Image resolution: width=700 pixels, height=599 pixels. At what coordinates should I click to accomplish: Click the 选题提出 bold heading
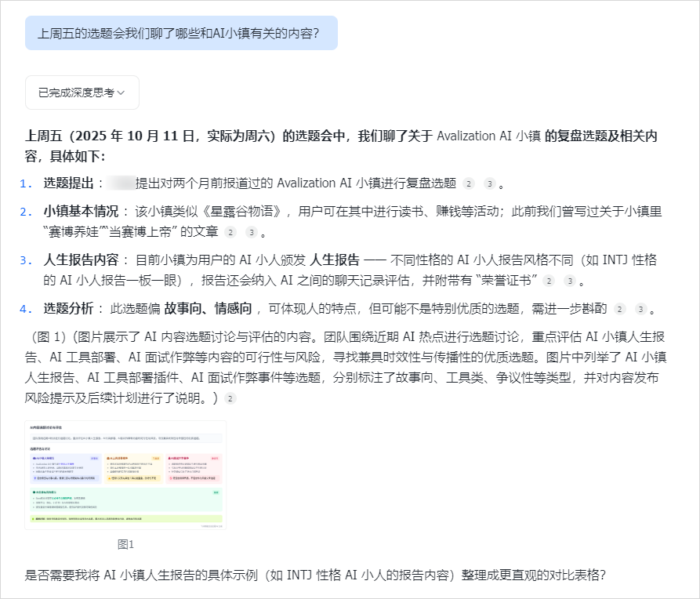coord(68,183)
